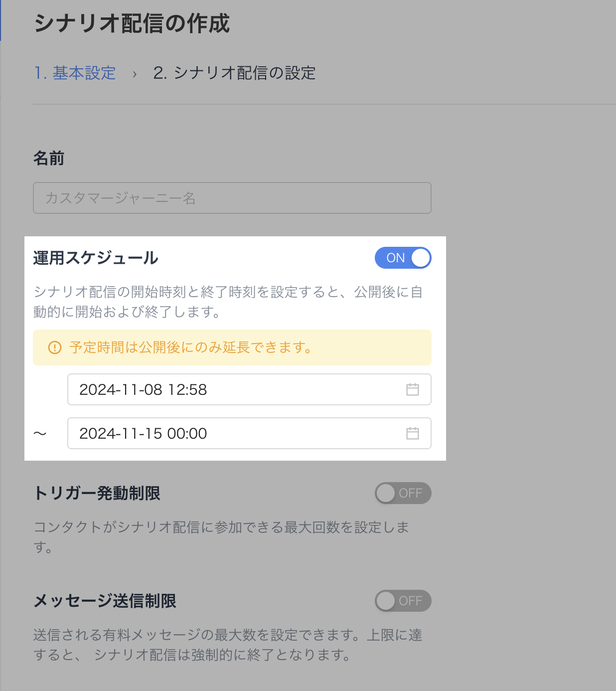Click the シナリオ配信の作成 page title
616x691 pixels.
coord(132,23)
